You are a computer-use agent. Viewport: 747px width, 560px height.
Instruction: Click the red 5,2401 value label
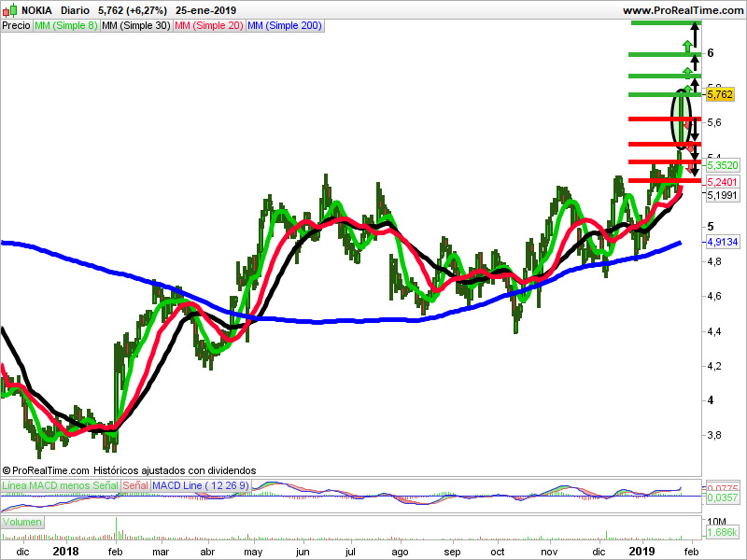(x=722, y=182)
